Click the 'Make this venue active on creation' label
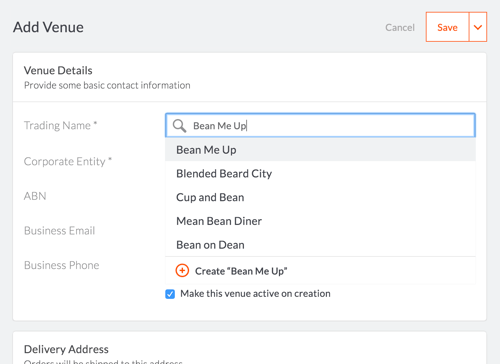Image resolution: width=500 pixels, height=364 pixels. pos(255,294)
